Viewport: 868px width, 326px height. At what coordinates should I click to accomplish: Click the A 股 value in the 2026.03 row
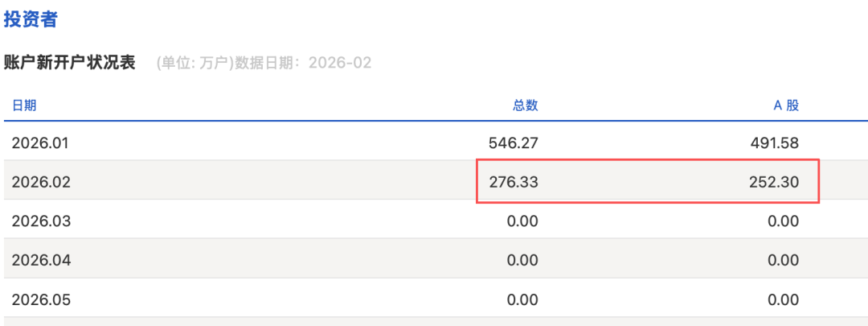(783, 221)
